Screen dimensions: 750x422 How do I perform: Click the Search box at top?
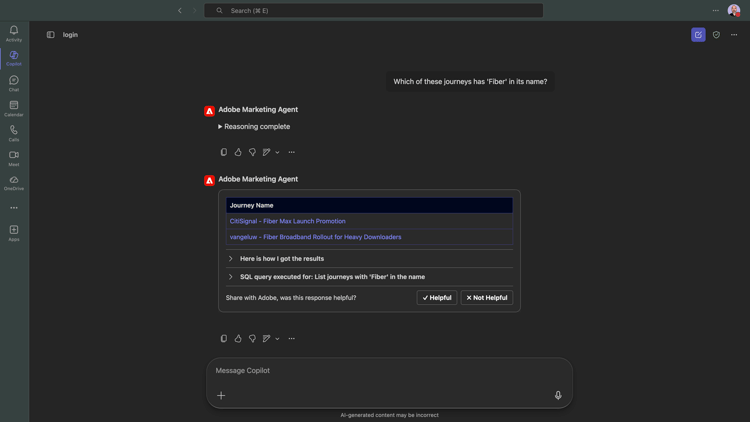[x=374, y=11]
